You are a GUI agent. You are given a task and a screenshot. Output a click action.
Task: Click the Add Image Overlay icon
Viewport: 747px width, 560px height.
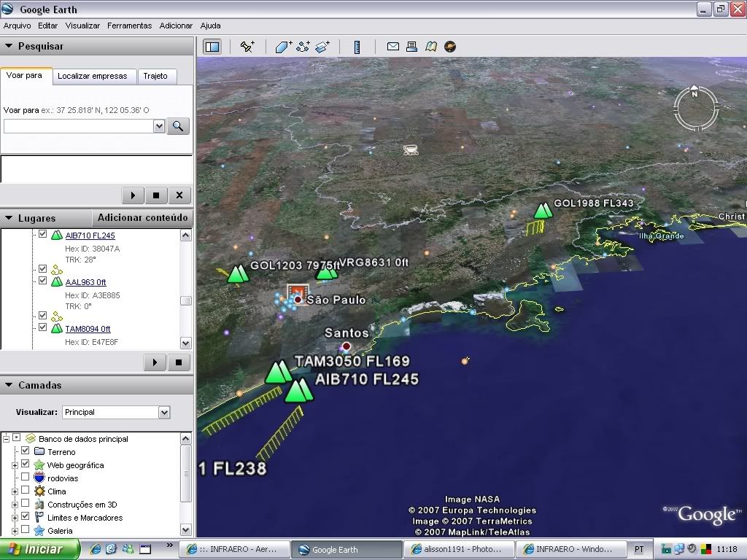point(322,47)
